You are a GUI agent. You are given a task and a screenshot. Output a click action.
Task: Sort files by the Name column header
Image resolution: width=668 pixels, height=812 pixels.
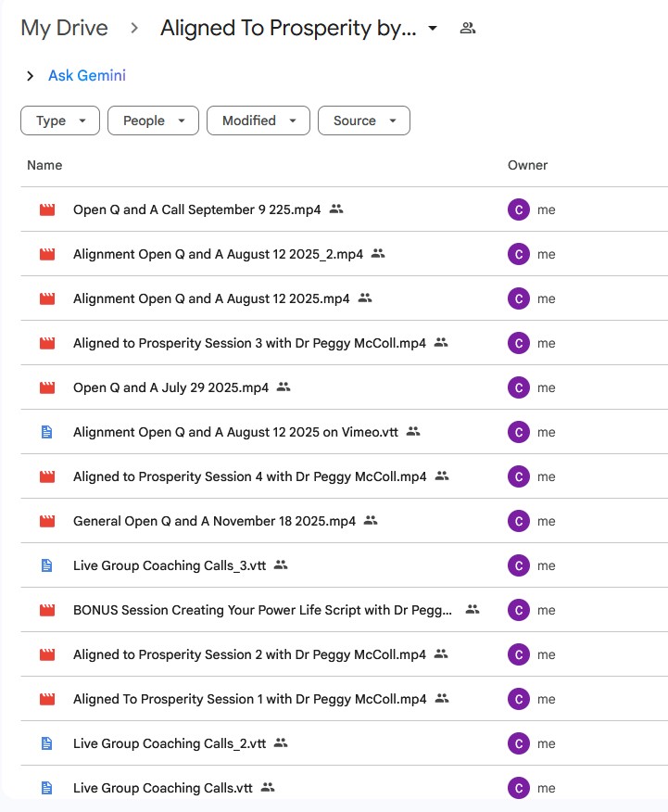point(44,165)
